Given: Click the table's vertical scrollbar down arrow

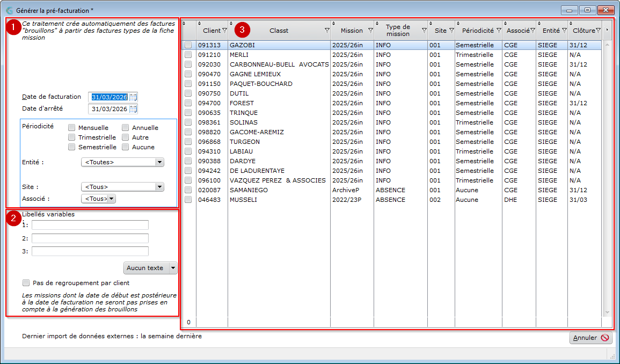Looking at the screenshot, I should click(607, 312).
